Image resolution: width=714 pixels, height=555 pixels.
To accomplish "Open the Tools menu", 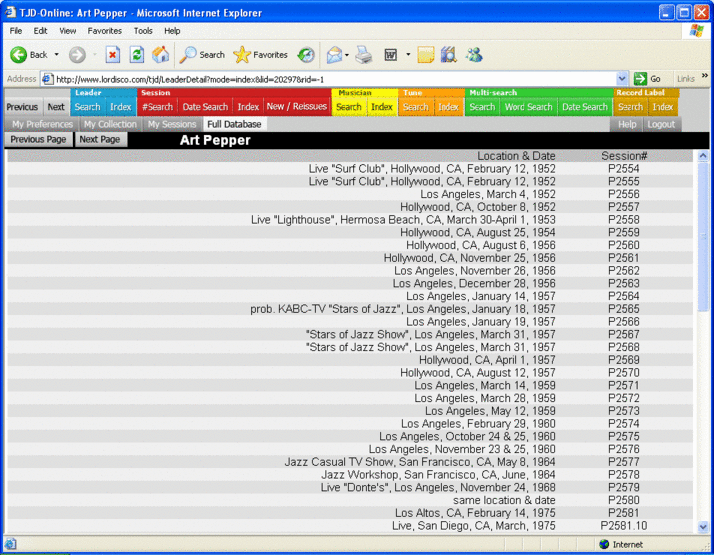I will (x=143, y=31).
